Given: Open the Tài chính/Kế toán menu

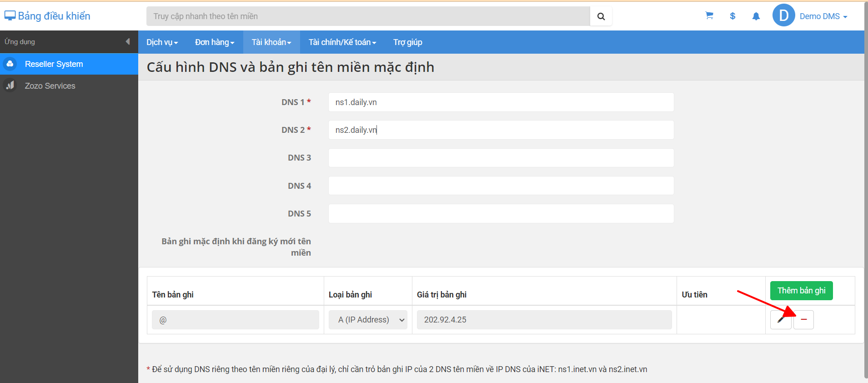Looking at the screenshot, I should tap(342, 42).
